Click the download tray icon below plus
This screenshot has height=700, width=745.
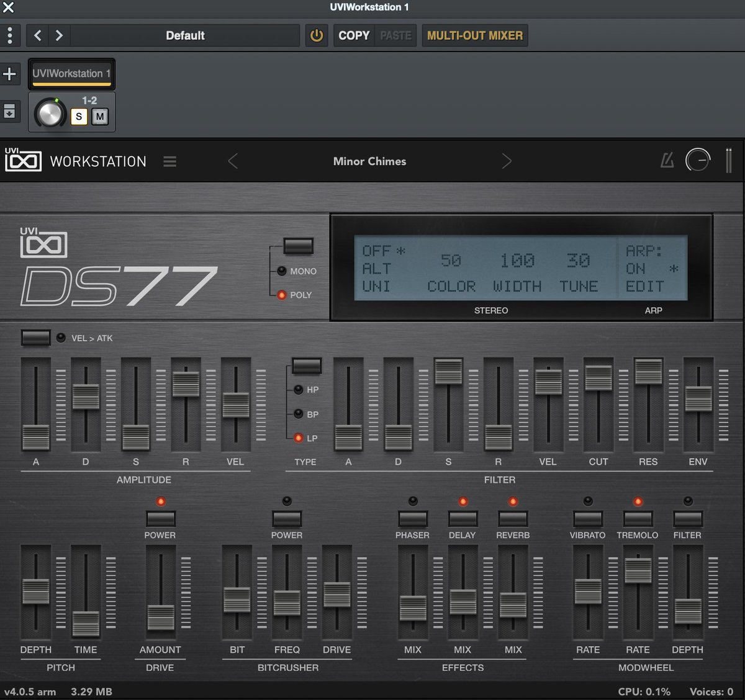coord(9,112)
